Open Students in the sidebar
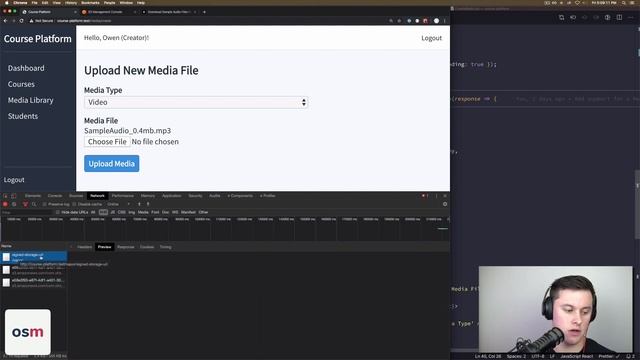Viewport: 640px width, 360px height. click(23, 116)
